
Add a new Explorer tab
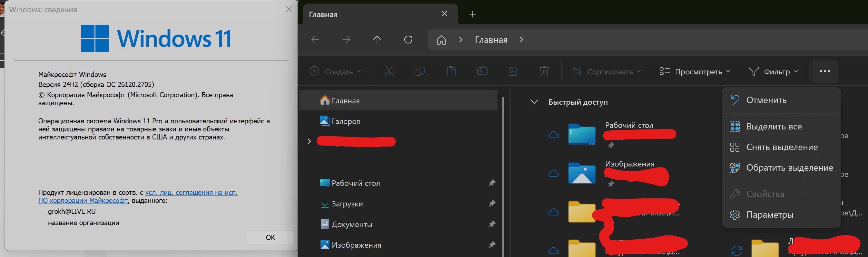point(472,14)
